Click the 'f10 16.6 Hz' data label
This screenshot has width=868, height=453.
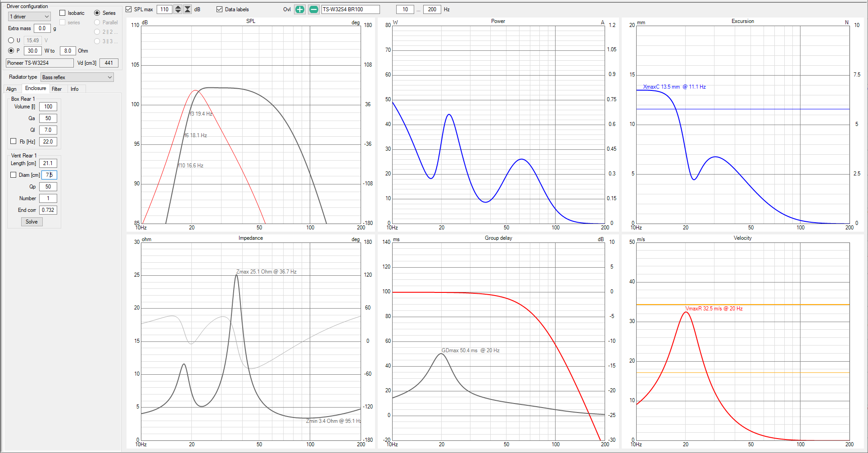coord(190,166)
